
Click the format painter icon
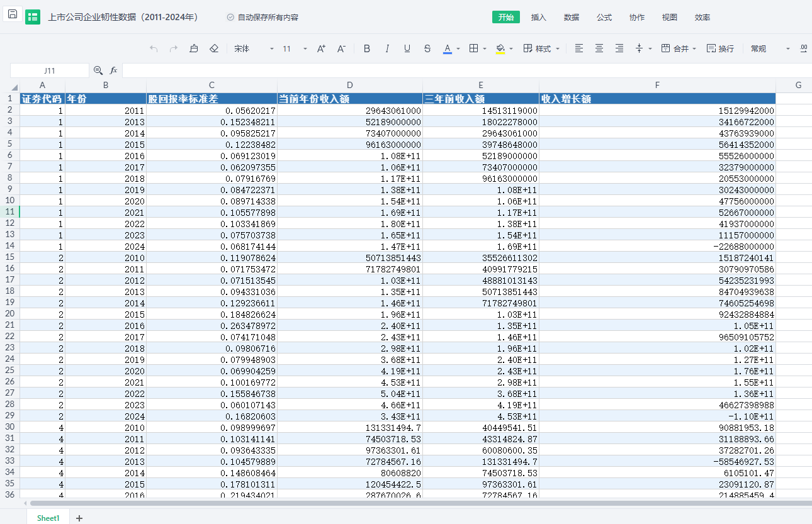pos(194,48)
